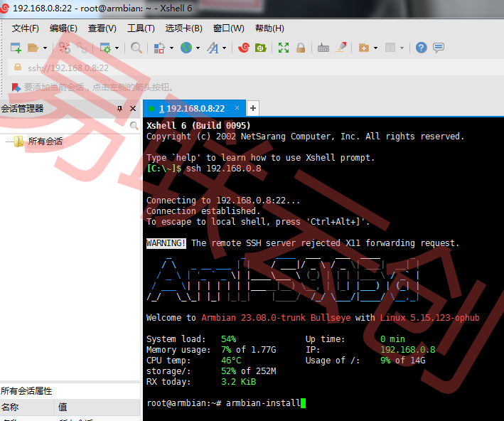Open the 帮助(H) menu

click(x=269, y=28)
